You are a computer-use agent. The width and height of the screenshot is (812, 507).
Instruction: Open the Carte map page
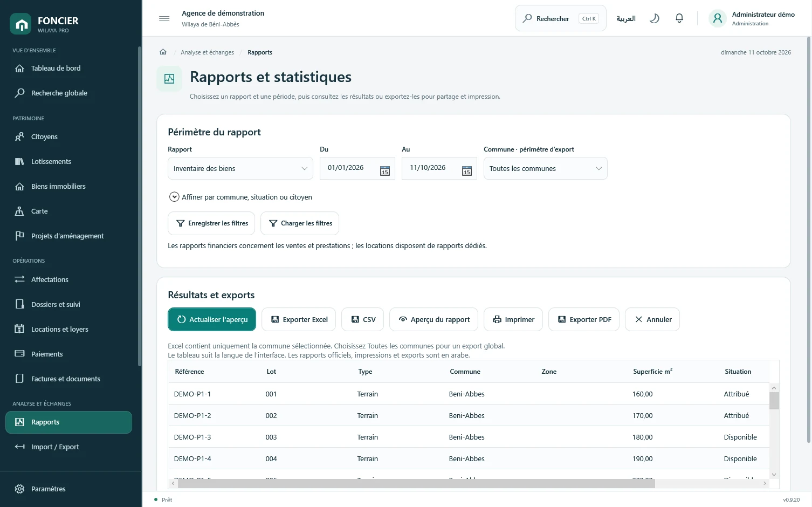(69, 211)
